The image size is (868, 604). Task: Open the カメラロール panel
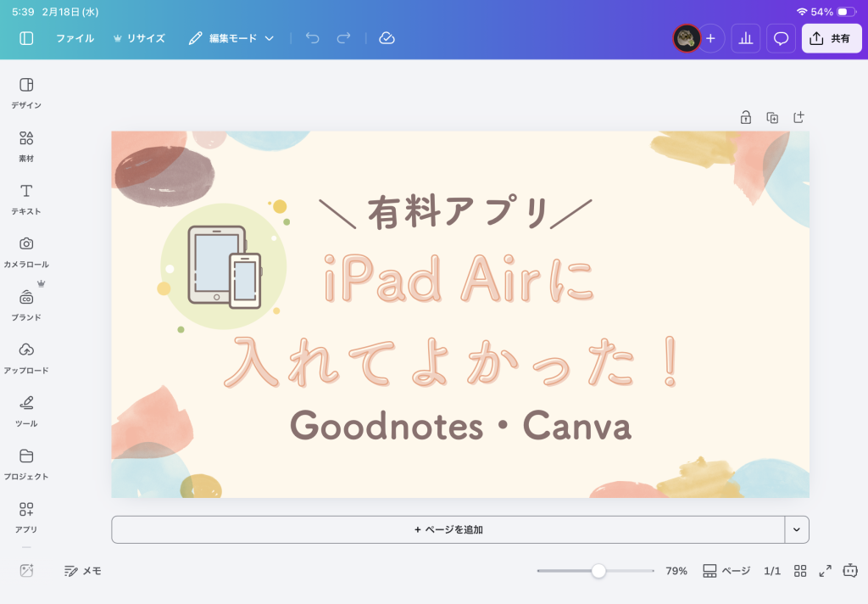click(26, 251)
